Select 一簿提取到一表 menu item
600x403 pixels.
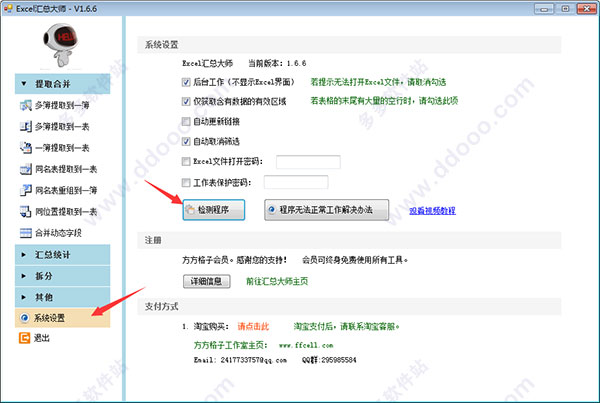click(62, 148)
